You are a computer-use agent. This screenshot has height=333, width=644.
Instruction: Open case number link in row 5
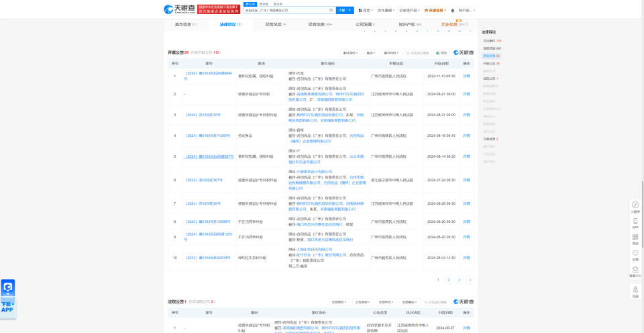(209, 156)
